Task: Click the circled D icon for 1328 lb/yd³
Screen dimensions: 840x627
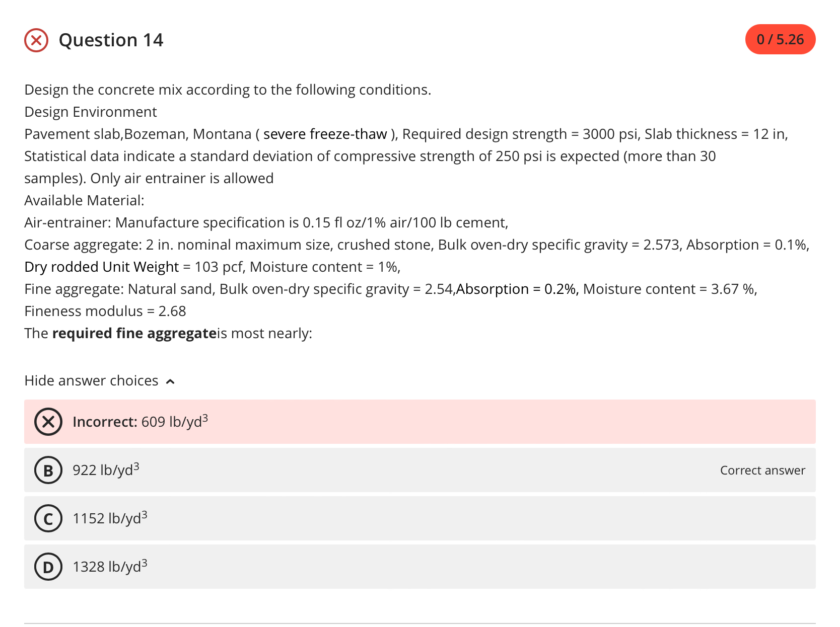Action: click(x=48, y=567)
